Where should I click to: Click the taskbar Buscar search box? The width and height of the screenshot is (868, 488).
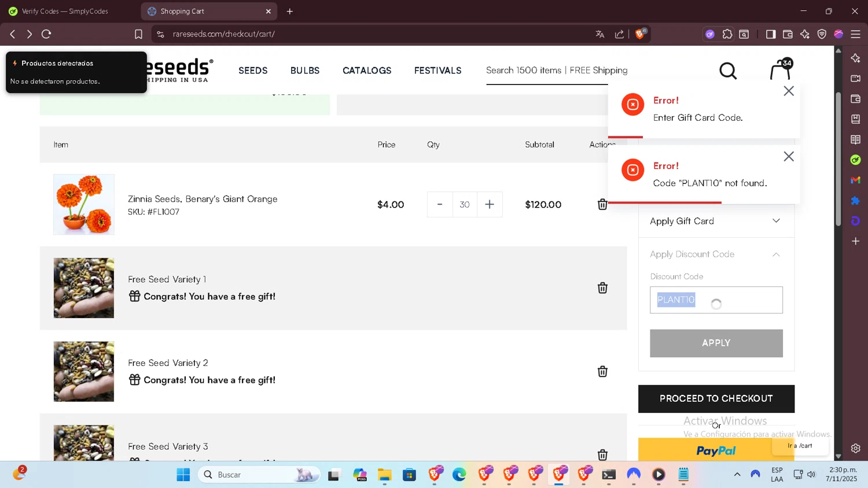point(259,475)
